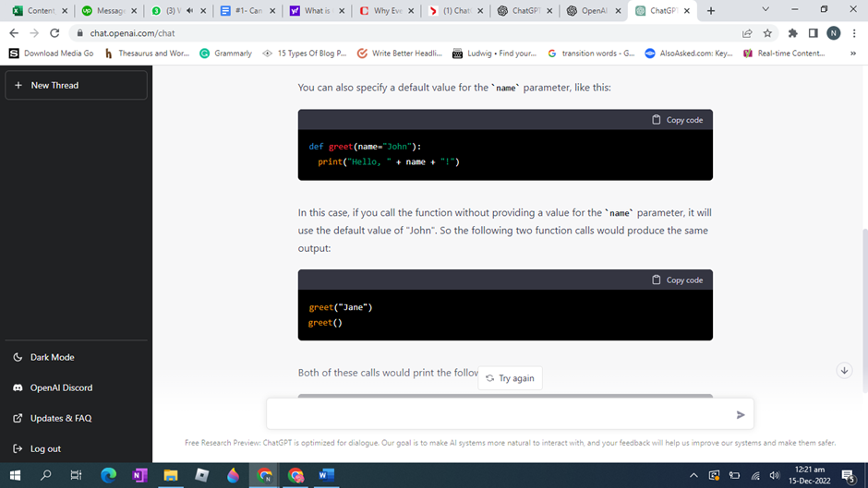Image resolution: width=868 pixels, height=488 pixels.
Task: Start a New Thread in sidebar
Action: pos(76,85)
